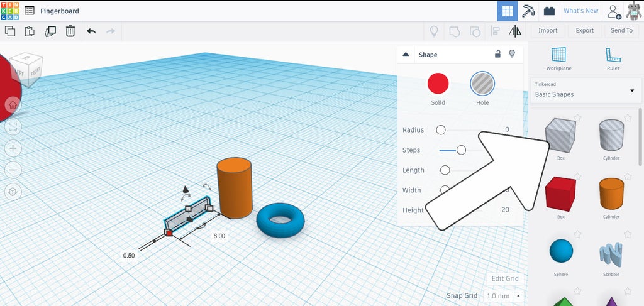The width and height of the screenshot is (644, 306).
Task: Zoom out with the minus button
Action: click(x=13, y=170)
